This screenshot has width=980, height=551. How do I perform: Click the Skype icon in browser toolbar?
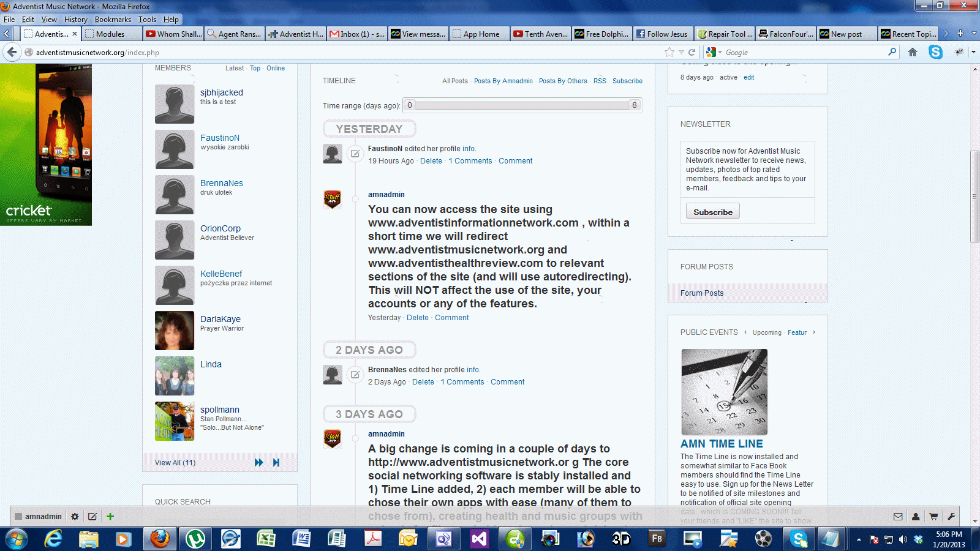coord(935,53)
